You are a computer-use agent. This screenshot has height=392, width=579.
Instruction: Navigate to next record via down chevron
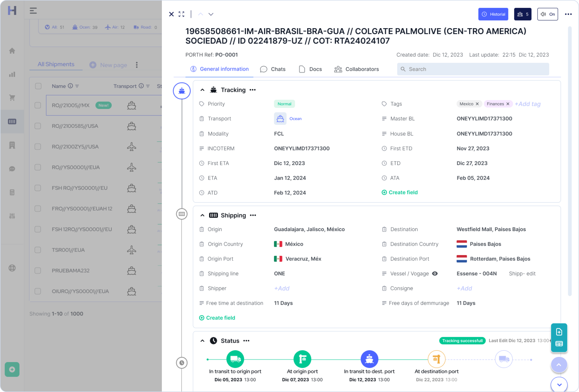coord(211,14)
